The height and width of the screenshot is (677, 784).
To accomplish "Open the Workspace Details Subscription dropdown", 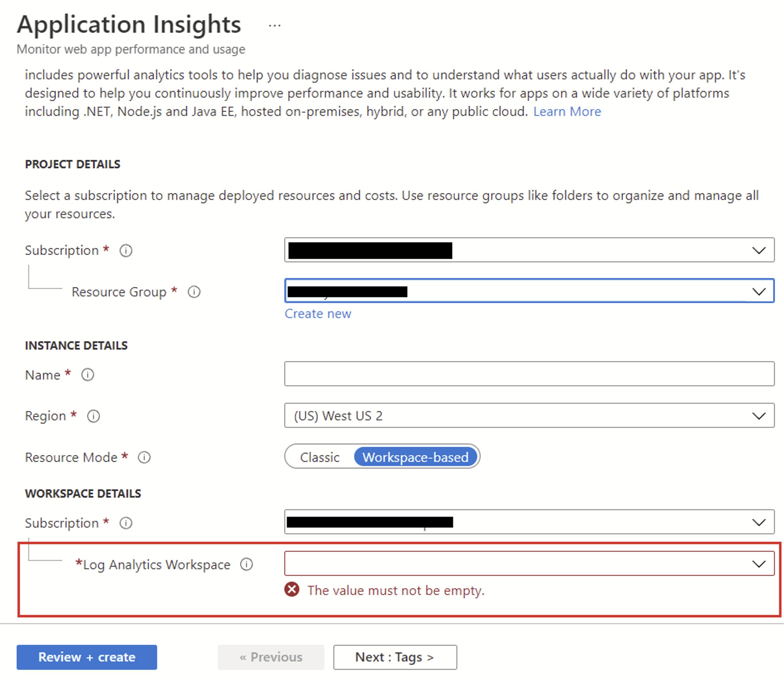I will pyautogui.click(x=529, y=522).
